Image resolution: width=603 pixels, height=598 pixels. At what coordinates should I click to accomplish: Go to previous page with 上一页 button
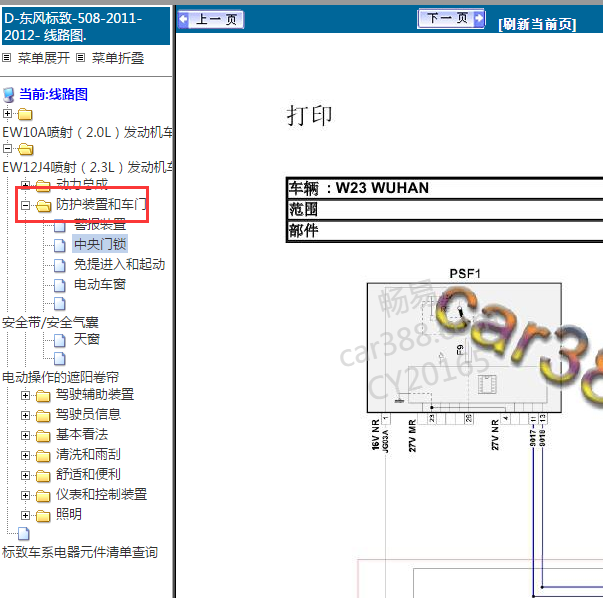211,19
